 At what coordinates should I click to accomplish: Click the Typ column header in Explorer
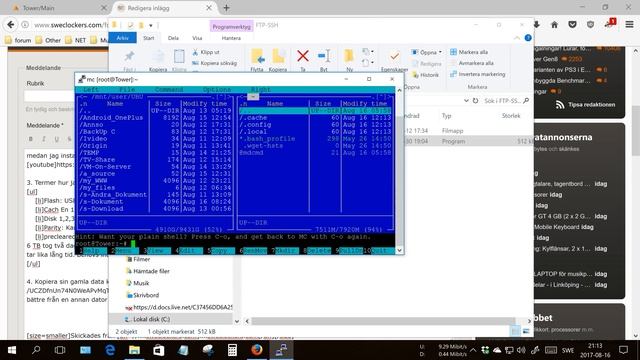(447, 116)
